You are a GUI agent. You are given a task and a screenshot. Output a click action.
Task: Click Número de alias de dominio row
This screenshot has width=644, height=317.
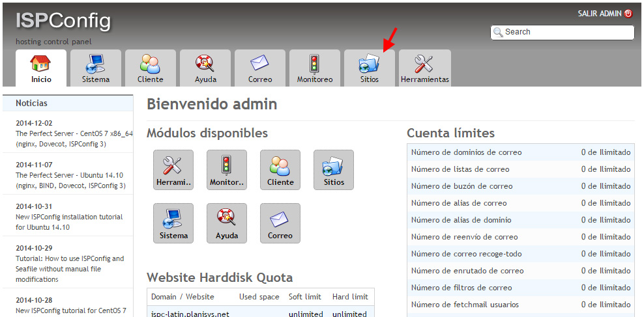click(x=520, y=220)
